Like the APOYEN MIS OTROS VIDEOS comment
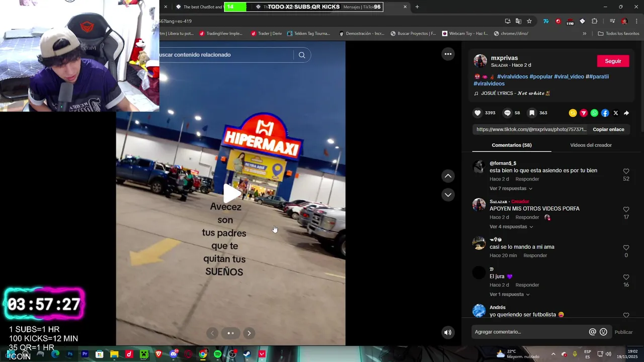644x362 pixels. point(626,209)
